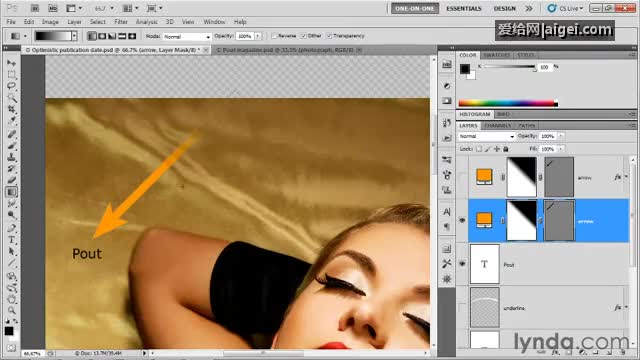
Task: Select the Brush tool
Action: coord(11,146)
